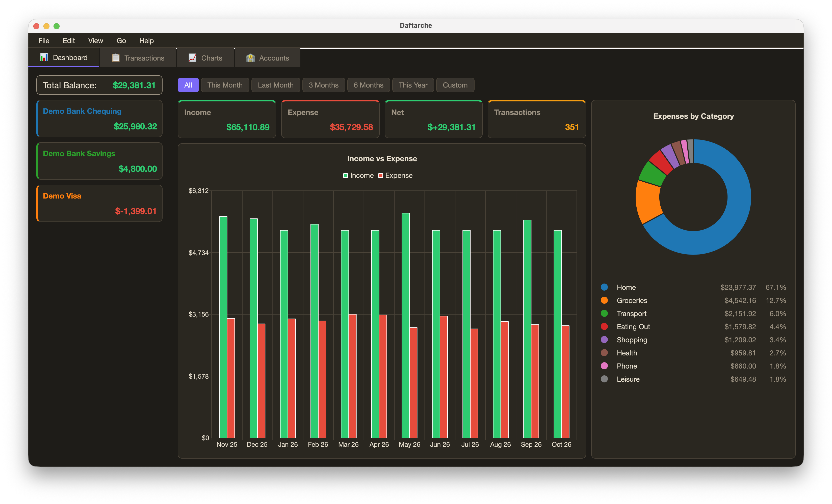Select the This Year filter
This screenshot has width=832, height=504.
click(413, 85)
